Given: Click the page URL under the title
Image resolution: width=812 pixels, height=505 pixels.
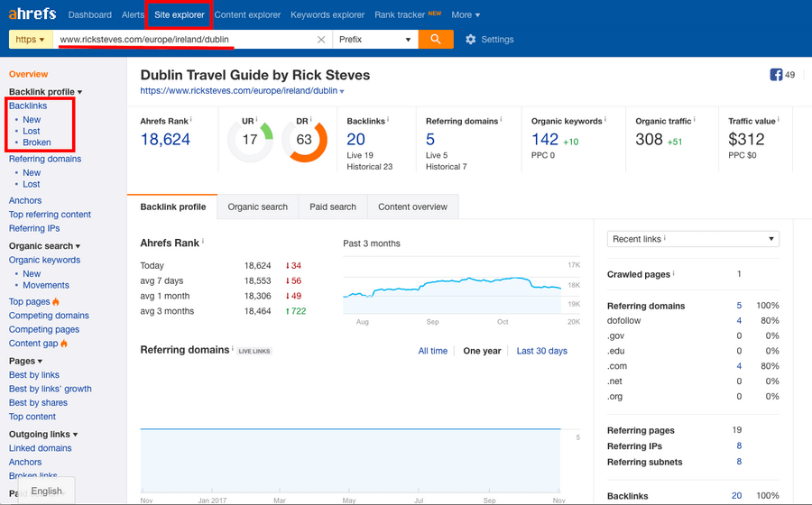Looking at the screenshot, I should [239, 90].
